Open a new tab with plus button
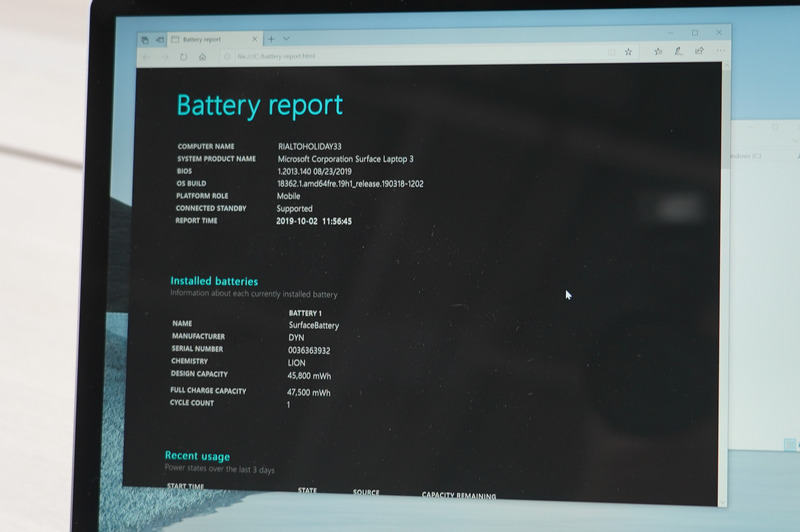Screen dimensions: 800x532 coord(271,39)
